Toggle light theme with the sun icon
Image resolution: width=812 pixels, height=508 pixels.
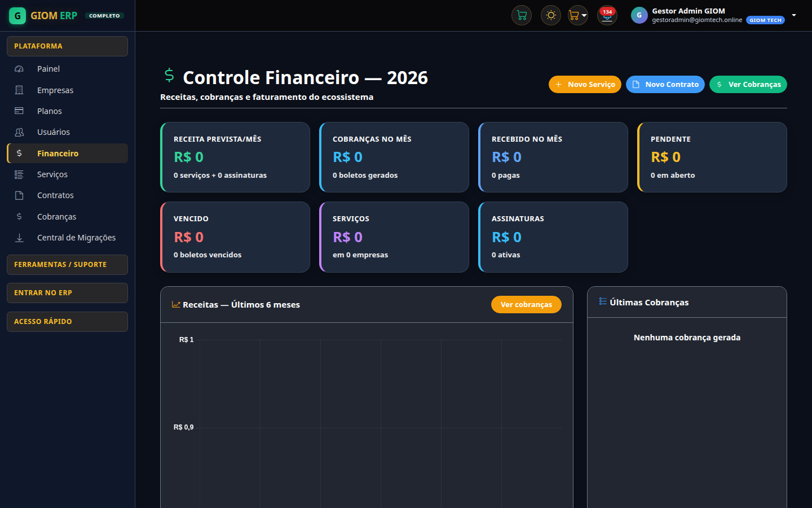551,15
